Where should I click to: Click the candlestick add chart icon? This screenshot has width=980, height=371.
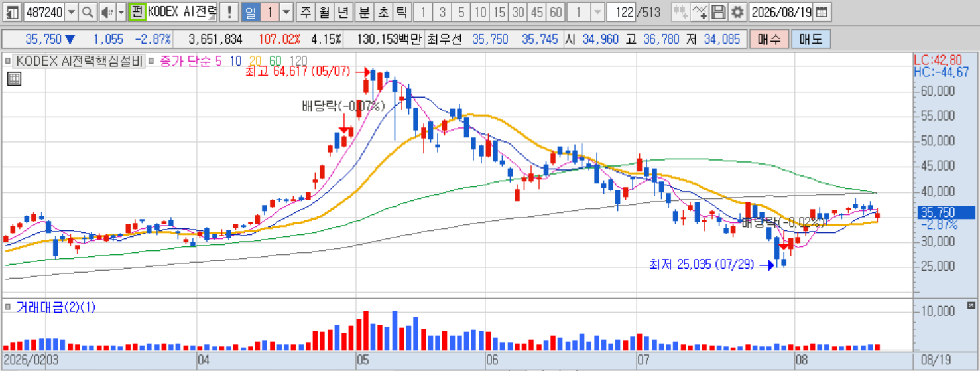[x=680, y=12]
